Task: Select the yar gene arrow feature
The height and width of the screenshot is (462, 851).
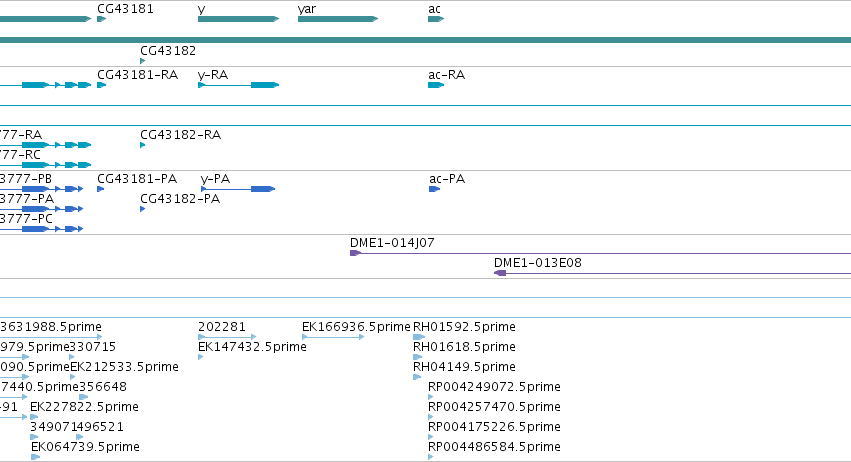Action: pyautogui.click(x=338, y=19)
